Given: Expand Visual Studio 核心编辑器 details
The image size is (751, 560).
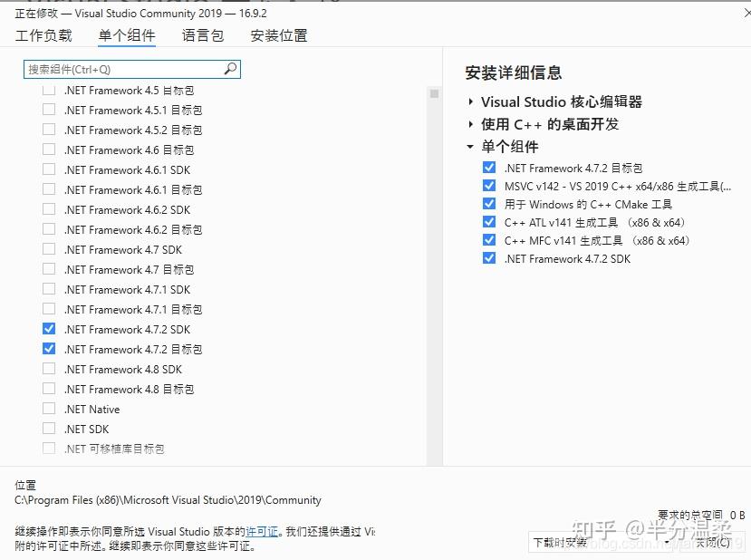Looking at the screenshot, I should 470,101.
